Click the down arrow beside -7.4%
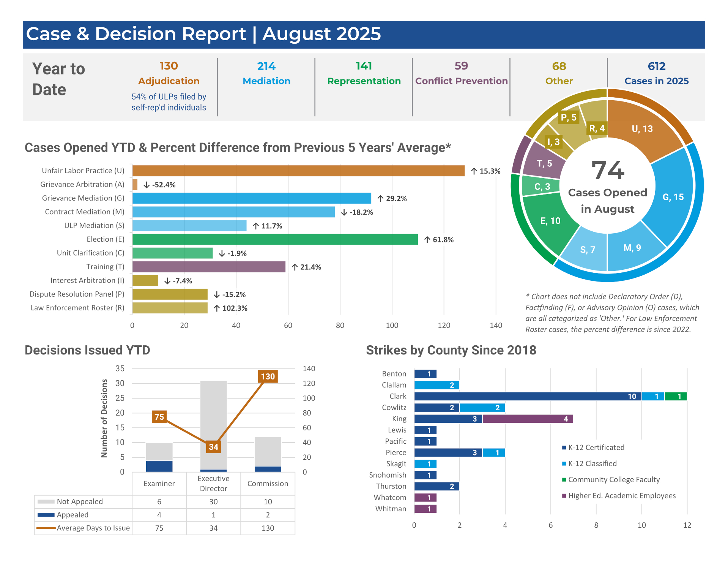 tap(167, 281)
